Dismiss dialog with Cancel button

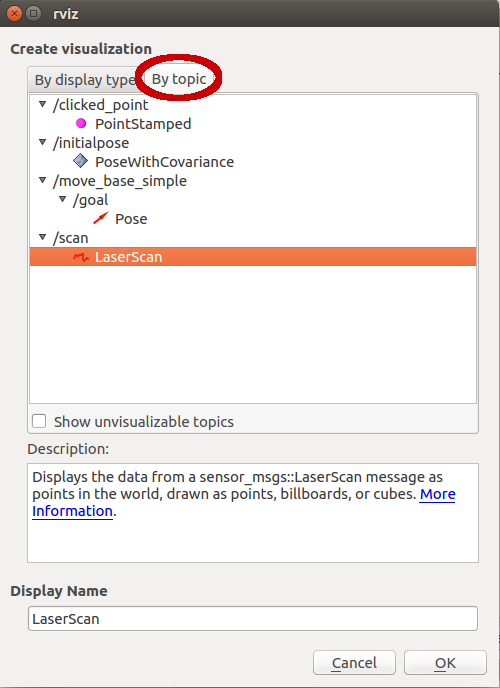pos(354,663)
